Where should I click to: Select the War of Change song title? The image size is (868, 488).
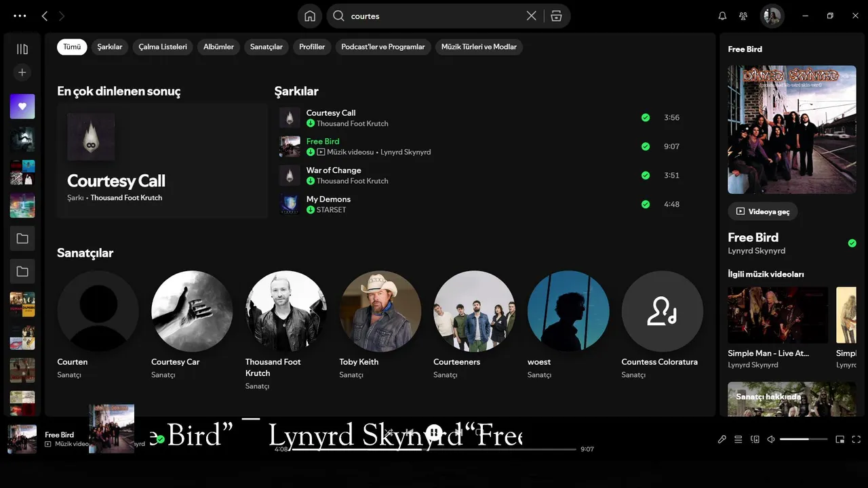pos(334,171)
